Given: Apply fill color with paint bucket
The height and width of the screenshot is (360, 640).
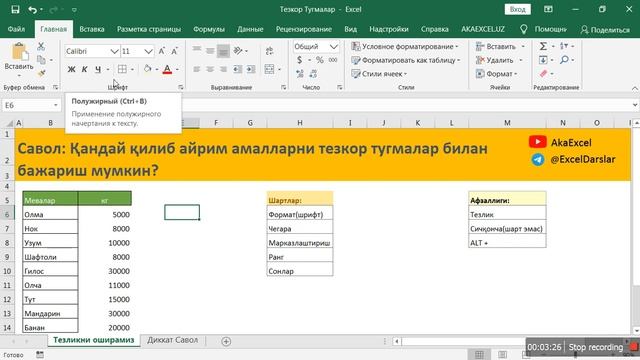Looking at the screenshot, I should pyautogui.click(x=147, y=69).
